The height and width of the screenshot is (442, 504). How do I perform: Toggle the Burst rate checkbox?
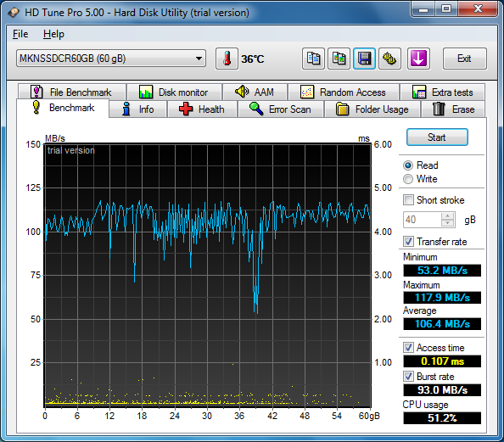click(408, 377)
